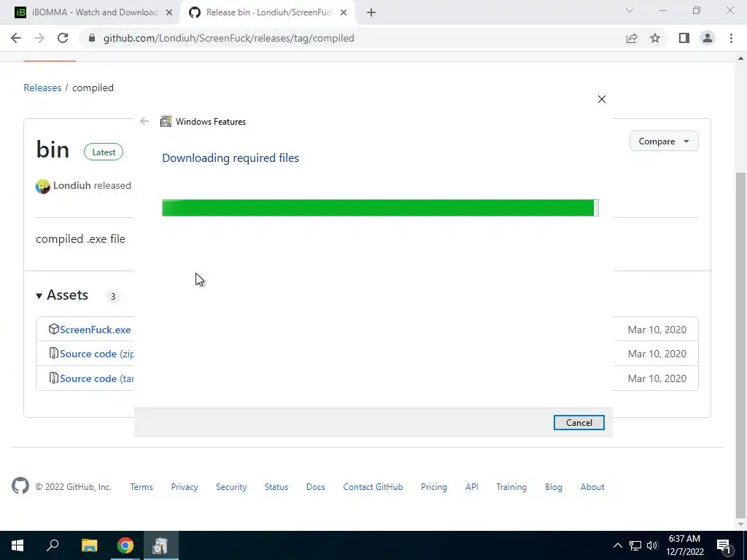
Task: Close the iBOMMA tab
Action: (x=169, y=12)
